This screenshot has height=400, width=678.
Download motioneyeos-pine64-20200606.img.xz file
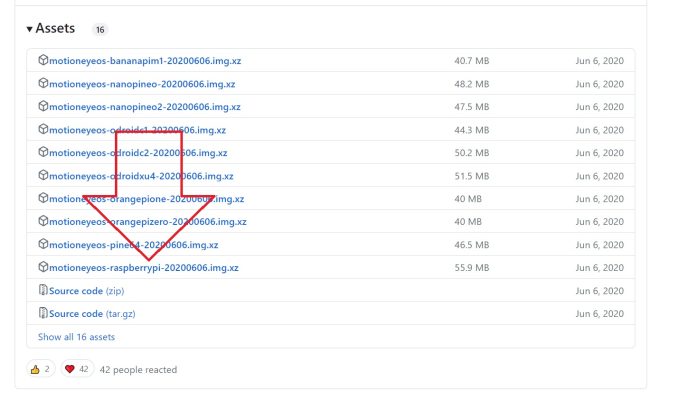click(x=134, y=245)
